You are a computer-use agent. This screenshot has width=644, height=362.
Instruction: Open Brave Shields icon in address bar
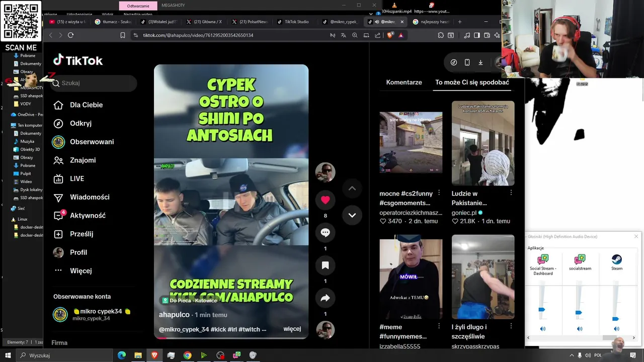(x=389, y=35)
